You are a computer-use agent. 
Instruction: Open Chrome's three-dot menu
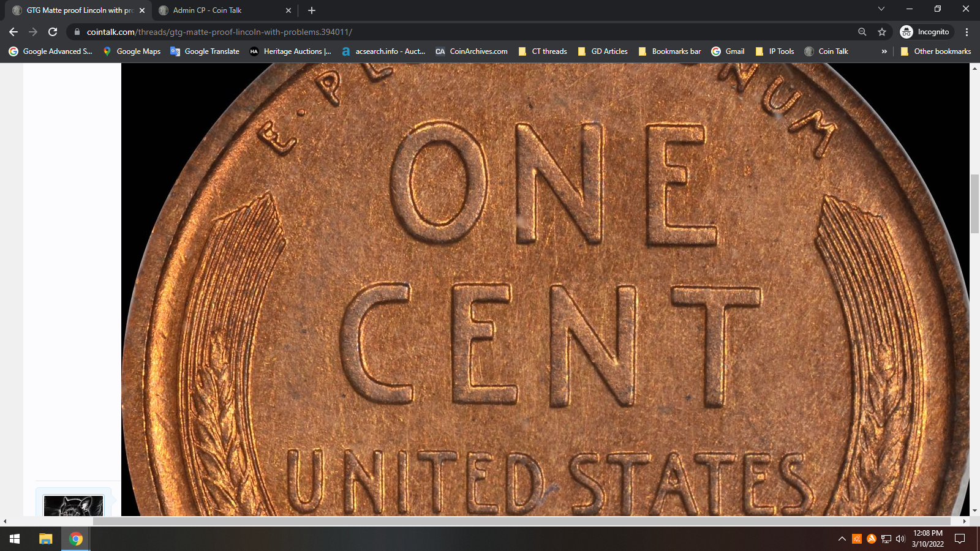point(967,32)
